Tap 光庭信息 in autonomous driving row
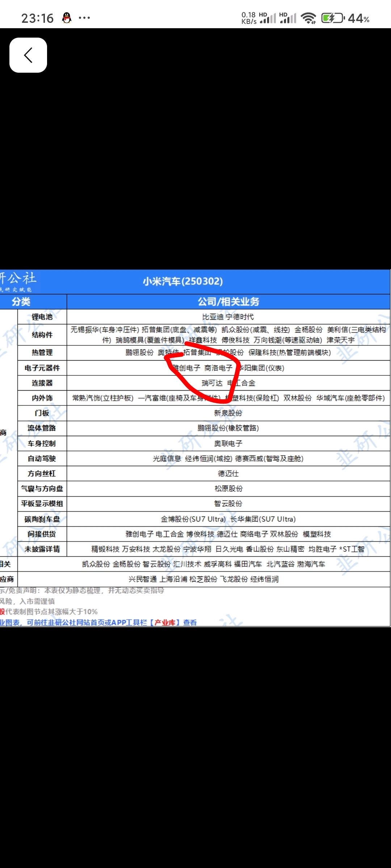The image size is (391, 868). click(x=167, y=459)
